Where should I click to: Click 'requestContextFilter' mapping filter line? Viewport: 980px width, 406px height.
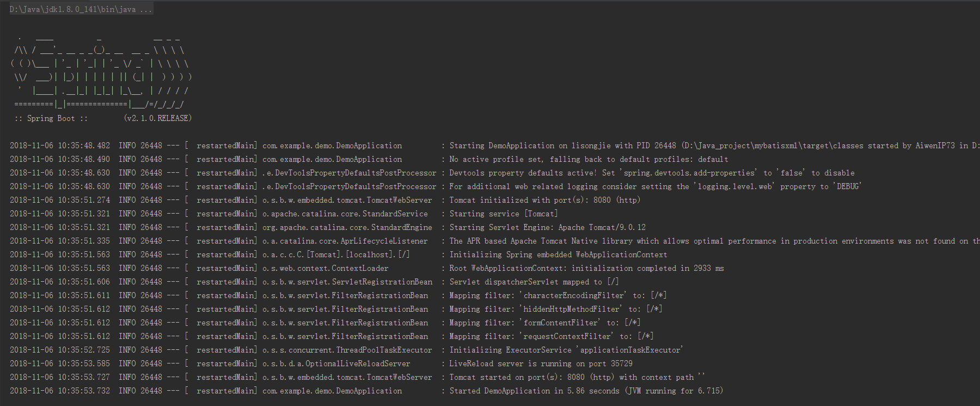[552, 336]
